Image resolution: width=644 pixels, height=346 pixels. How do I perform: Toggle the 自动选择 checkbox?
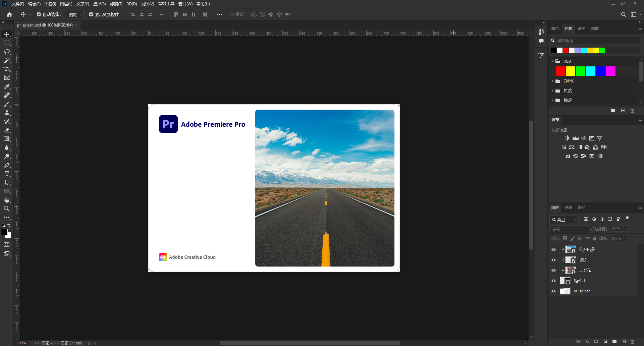[39, 14]
